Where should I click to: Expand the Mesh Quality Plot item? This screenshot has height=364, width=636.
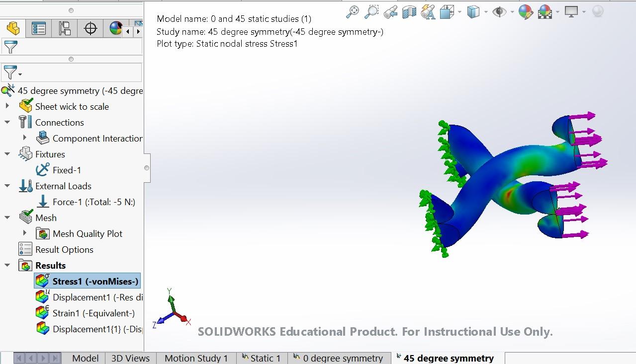25,233
